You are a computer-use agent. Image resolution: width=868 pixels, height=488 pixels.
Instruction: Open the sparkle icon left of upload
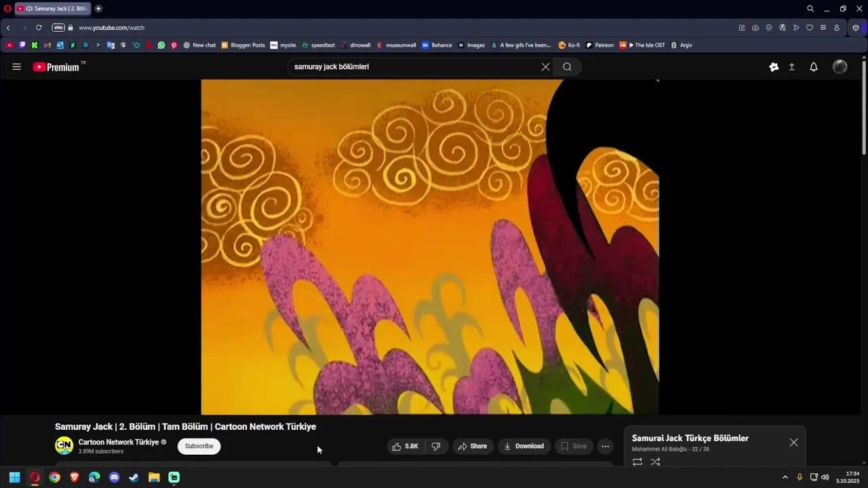(774, 67)
